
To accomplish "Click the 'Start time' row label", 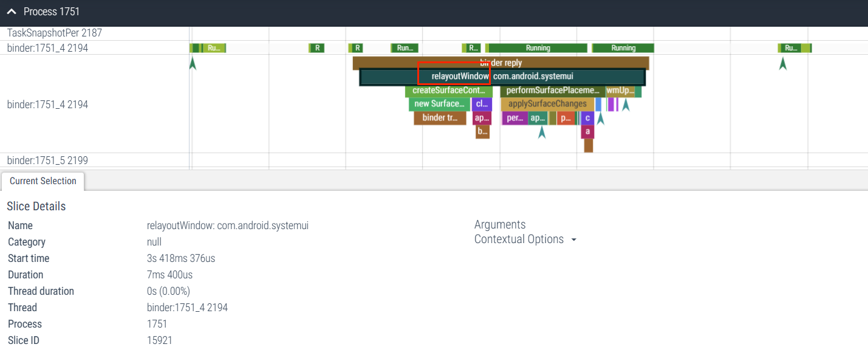I will click(29, 258).
